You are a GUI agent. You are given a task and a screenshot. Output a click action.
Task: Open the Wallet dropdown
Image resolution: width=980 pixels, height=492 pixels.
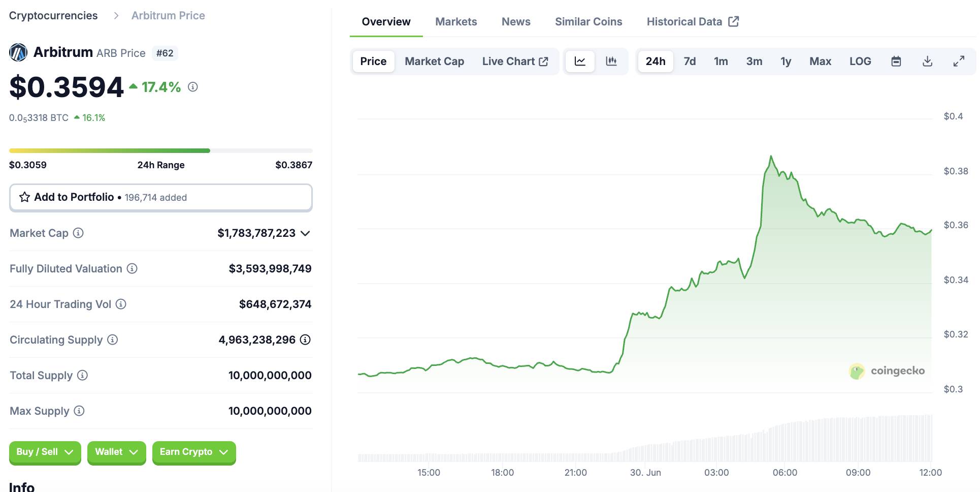pyautogui.click(x=116, y=452)
